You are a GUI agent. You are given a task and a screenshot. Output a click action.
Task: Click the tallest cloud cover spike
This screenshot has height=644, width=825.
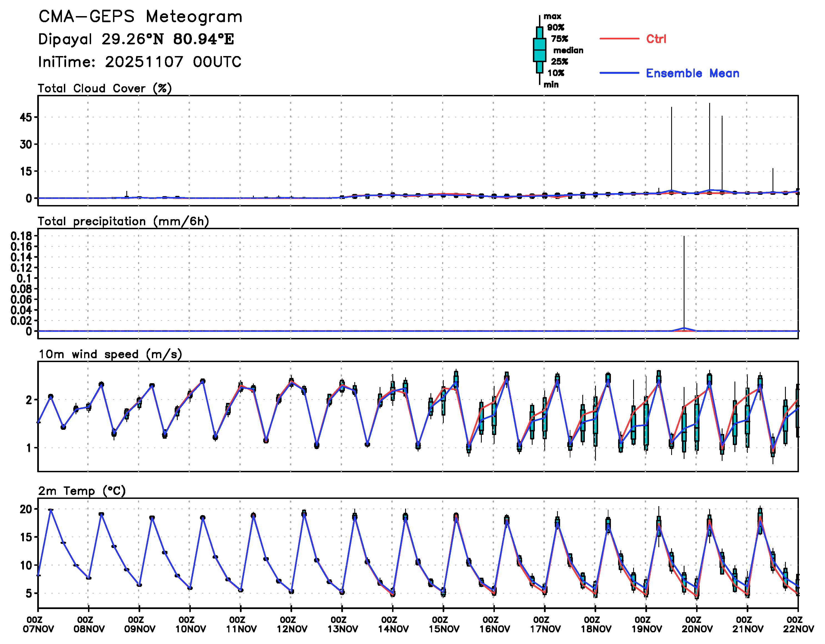(x=709, y=147)
